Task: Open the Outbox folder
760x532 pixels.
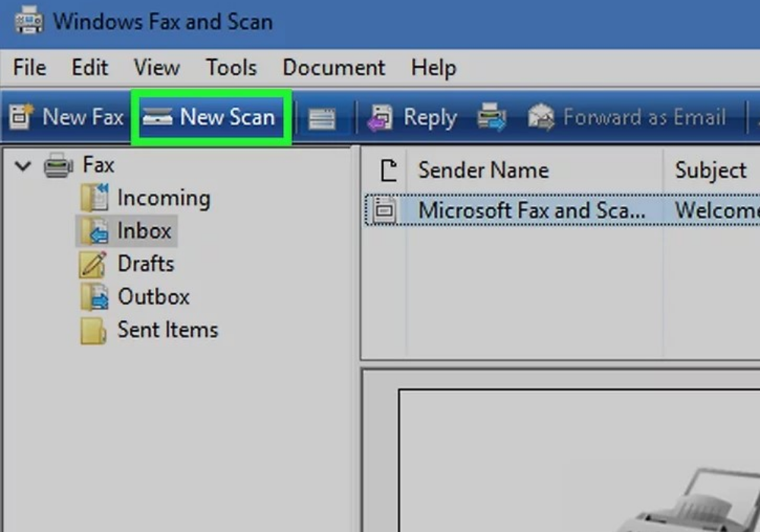Action: [154, 296]
